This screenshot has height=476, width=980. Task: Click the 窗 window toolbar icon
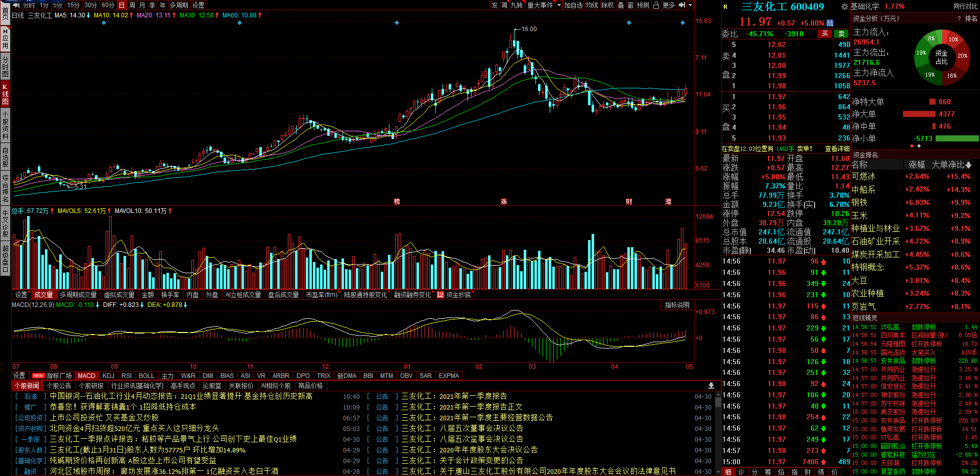pyautogui.click(x=630, y=5)
